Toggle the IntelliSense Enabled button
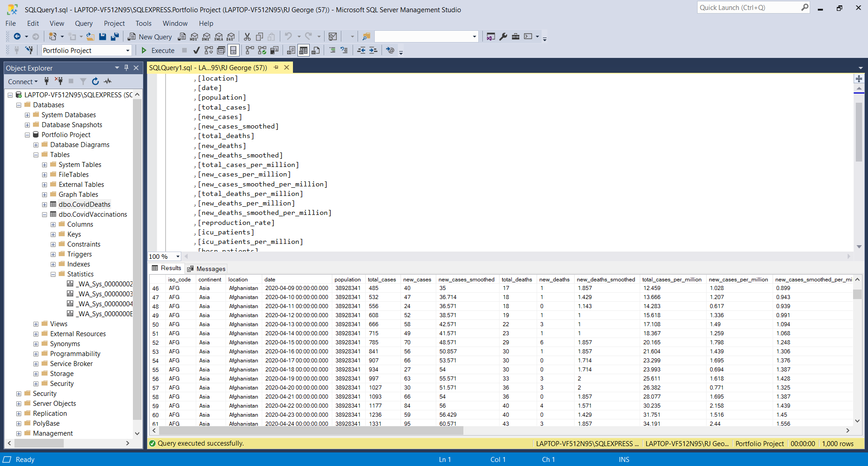The height and width of the screenshot is (466, 868). click(233, 50)
